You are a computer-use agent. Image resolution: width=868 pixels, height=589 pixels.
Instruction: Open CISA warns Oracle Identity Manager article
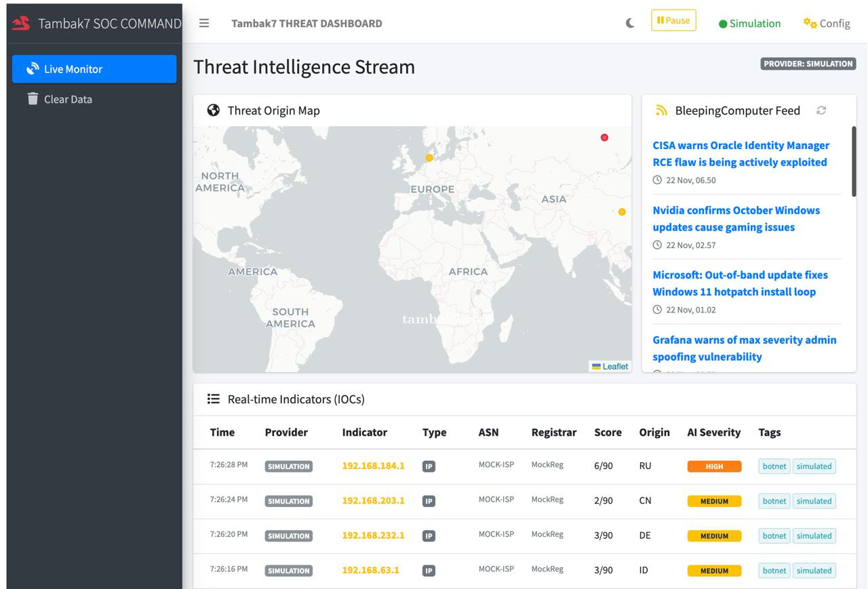tap(741, 154)
